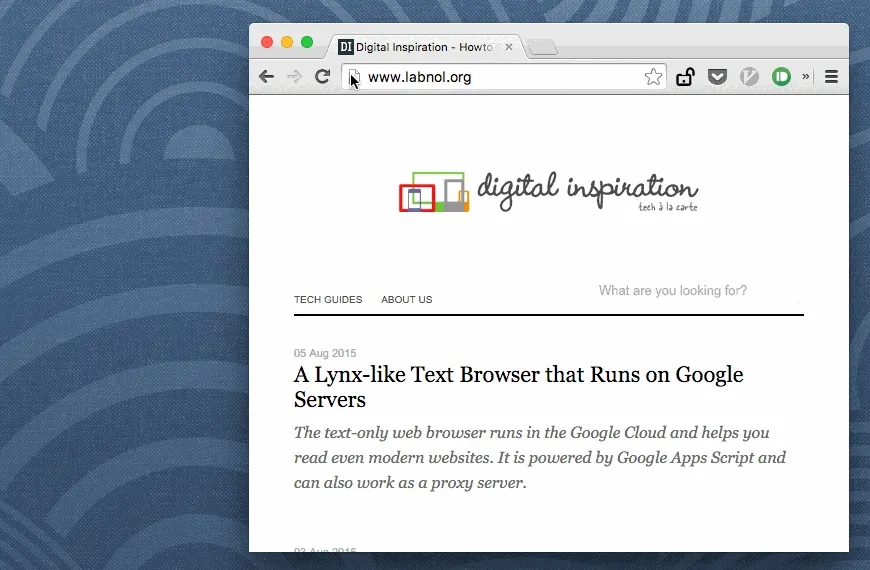The image size is (870, 570).
Task: Click the green circular extension icon
Action: pos(781,77)
